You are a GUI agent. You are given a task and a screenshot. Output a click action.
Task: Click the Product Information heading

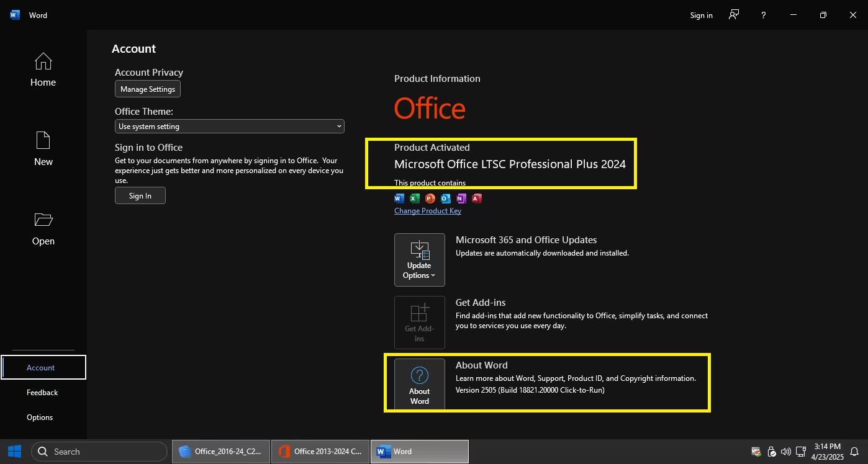pos(437,79)
